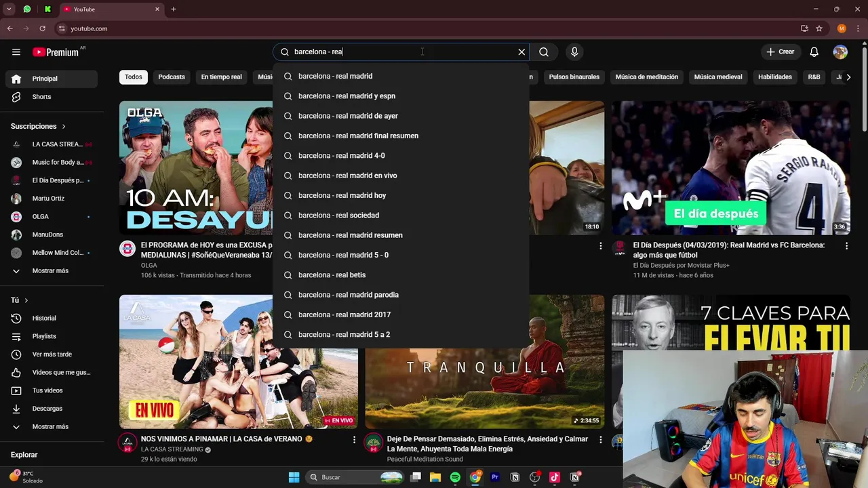This screenshot has height=488, width=868.
Task: Open options menu for Pinamar live video
Action: tap(354, 440)
